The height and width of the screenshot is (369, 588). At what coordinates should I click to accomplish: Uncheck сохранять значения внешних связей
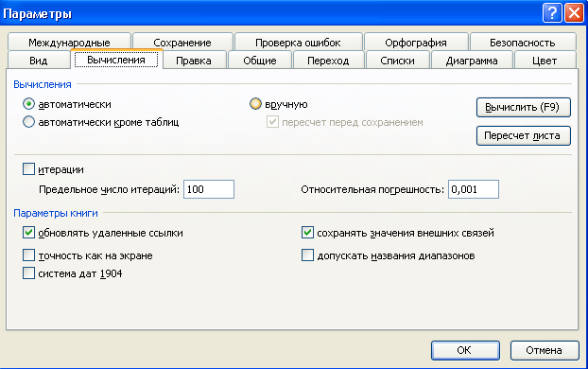(307, 233)
